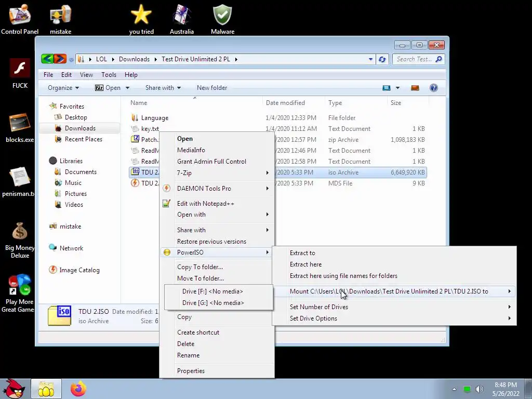The width and height of the screenshot is (532, 399).
Task: Select Desktop in Favorites
Action: [x=76, y=117]
